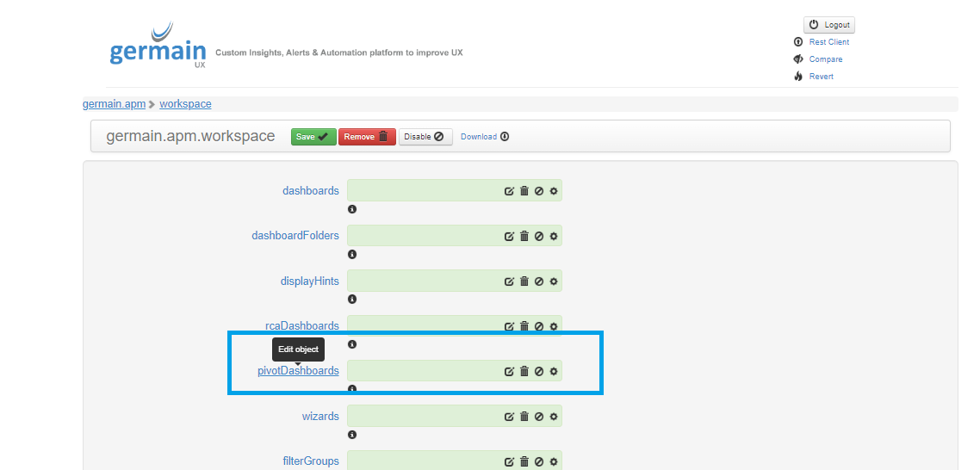Delete the dashboardFolders entry via trash icon
This screenshot has width=980, height=470.
[x=524, y=236]
